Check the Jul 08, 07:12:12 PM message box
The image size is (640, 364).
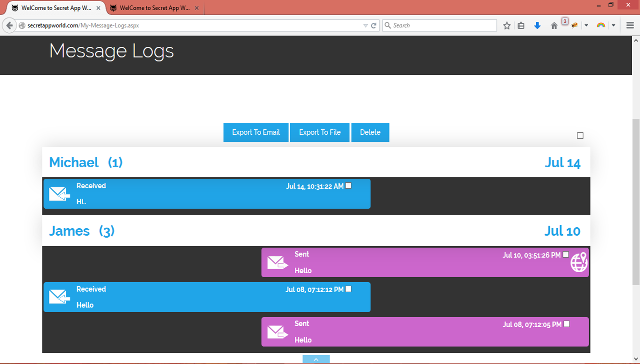(348, 289)
